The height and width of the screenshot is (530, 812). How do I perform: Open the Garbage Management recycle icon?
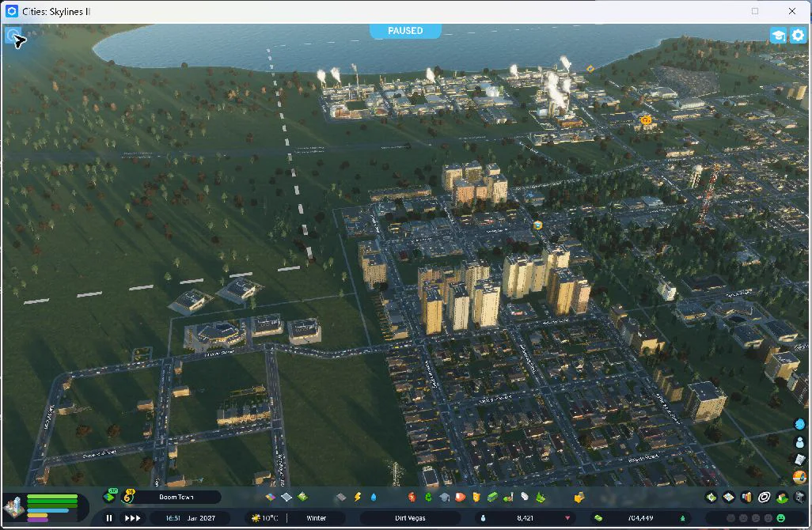pyautogui.click(x=428, y=497)
